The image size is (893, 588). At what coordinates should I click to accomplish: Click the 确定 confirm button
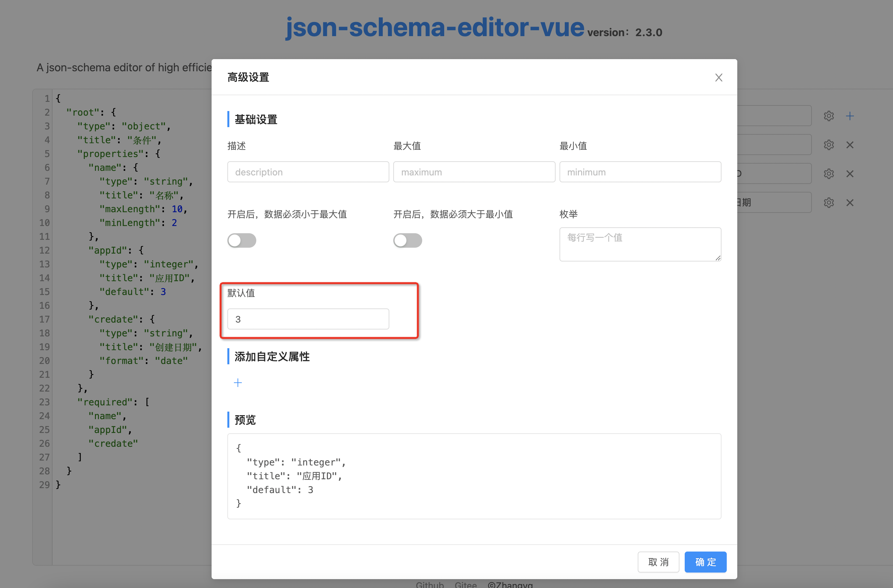[x=705, y=562]
